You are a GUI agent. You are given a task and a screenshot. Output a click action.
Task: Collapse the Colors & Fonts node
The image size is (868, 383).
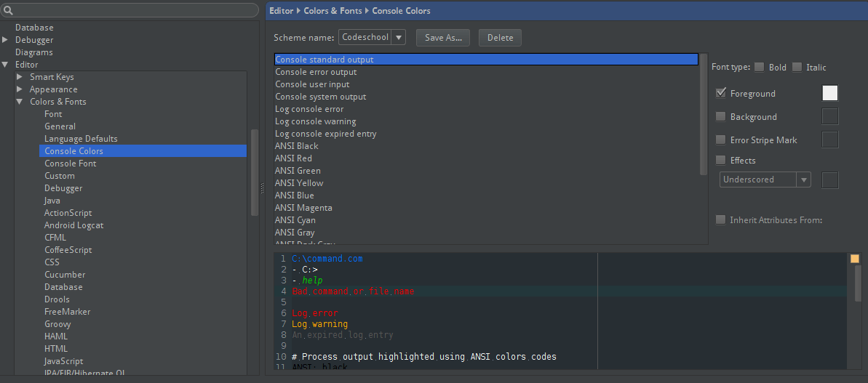click(20, 101)
